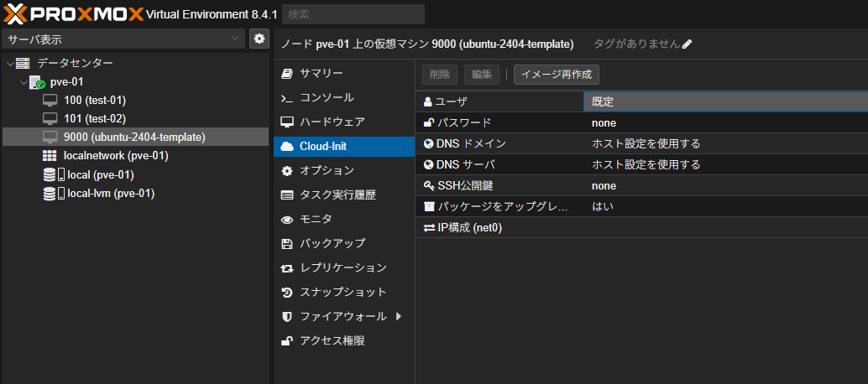Click the イメージ再作成 button

point(557,75)
